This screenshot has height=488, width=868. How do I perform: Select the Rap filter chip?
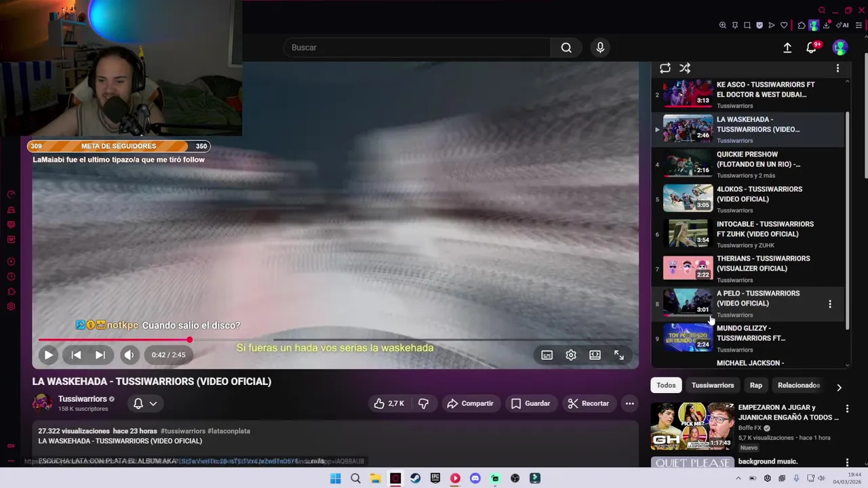(756, 385)
